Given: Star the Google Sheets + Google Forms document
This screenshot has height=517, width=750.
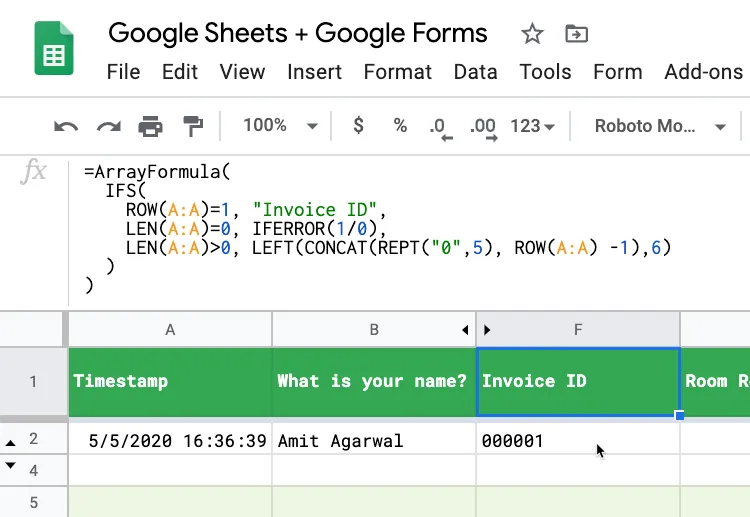Looking at the screenshot, I should click(532, 34).
